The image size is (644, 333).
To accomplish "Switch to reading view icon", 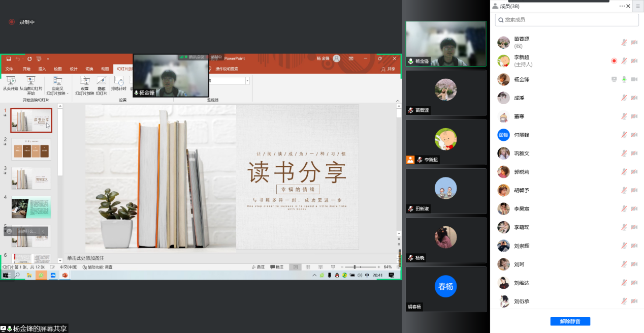I will pos(320,267).
